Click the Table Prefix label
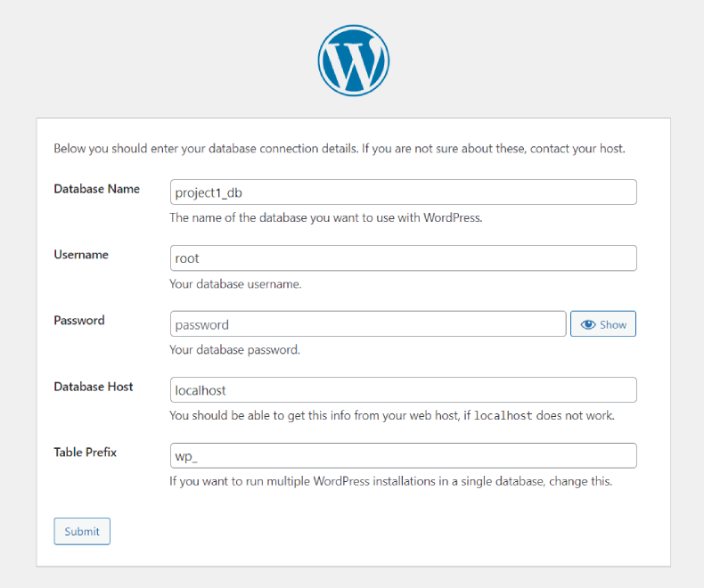This screenshot has height=588, width=704. pos(85,452)
